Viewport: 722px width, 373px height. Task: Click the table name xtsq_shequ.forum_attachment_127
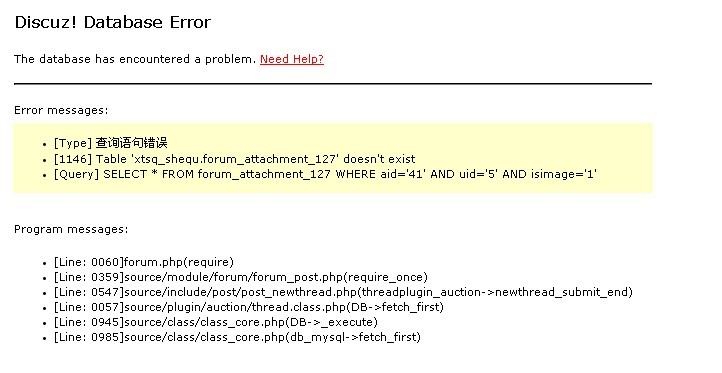pyautogui.click(x=236, y=159)
